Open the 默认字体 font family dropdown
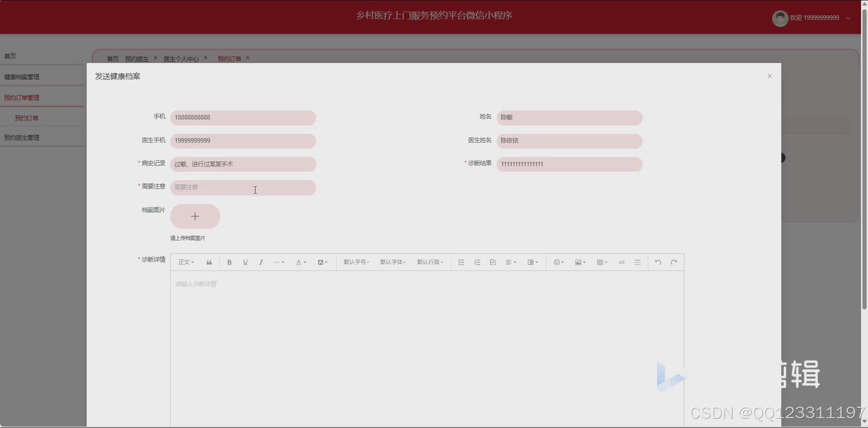This screenshot has width=868, height=428. (x=393, y=262)
